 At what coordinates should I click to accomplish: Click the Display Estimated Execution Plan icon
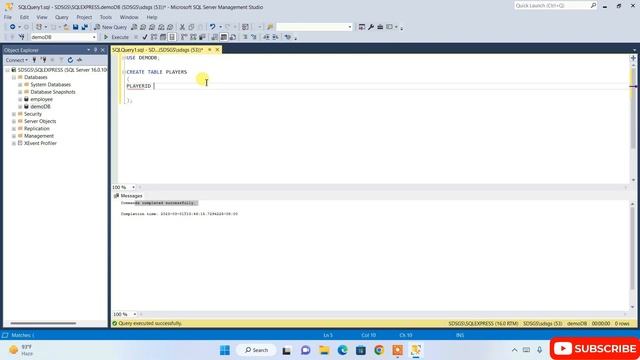pos(154,37)
